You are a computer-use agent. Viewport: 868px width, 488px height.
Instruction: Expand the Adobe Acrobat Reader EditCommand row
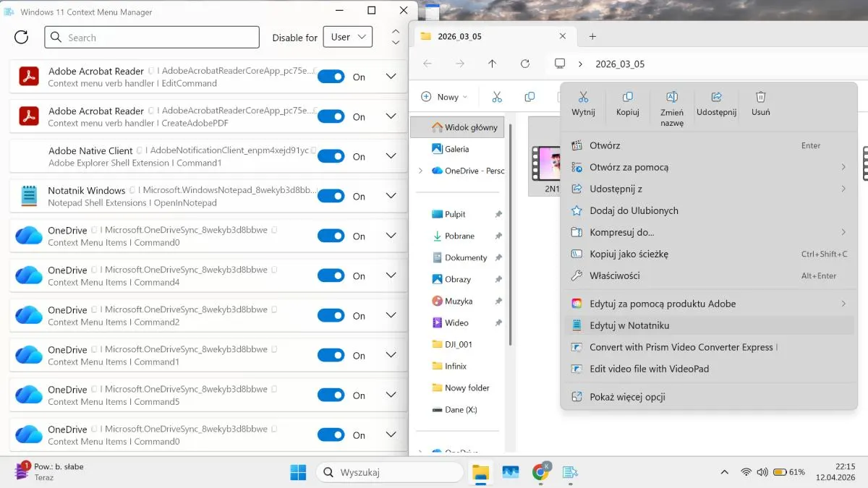click(x=391, y=77)
